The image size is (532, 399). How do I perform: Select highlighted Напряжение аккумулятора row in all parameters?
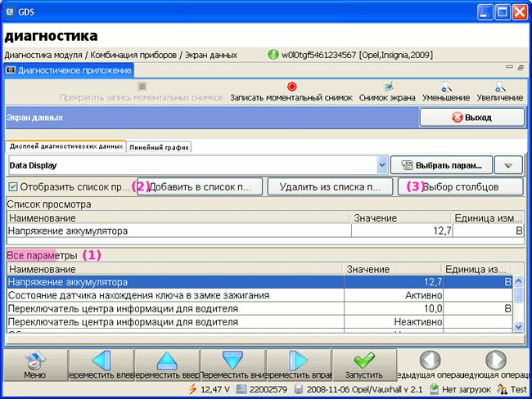click(x=259, y=282)
